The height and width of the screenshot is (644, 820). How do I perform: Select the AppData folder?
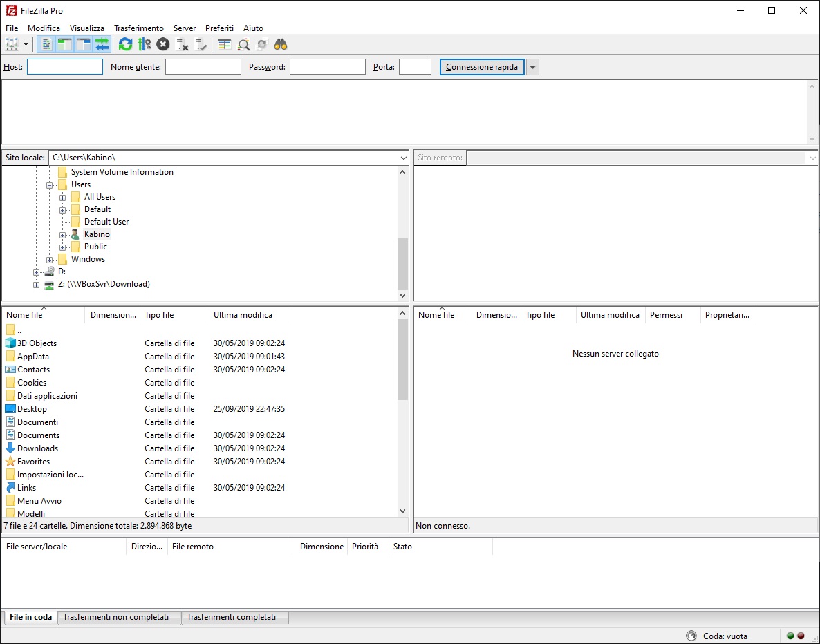pyautogui.click(x=33, y=357)
